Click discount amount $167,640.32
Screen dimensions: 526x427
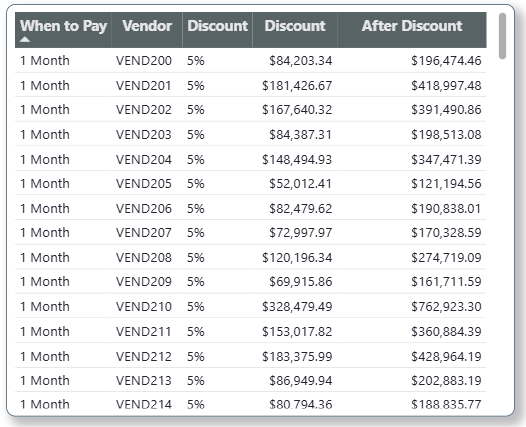click(297, 110)
